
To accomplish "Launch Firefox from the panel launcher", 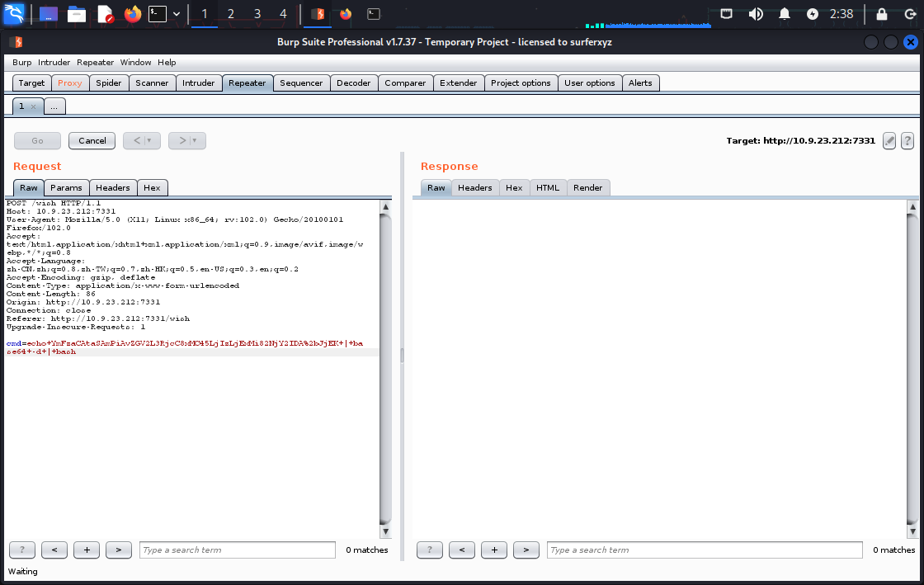I will point(133,14).
